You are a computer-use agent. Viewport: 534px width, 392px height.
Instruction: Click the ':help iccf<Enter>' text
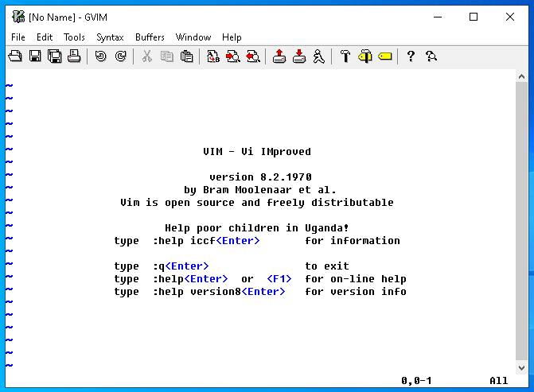(206, 241)
